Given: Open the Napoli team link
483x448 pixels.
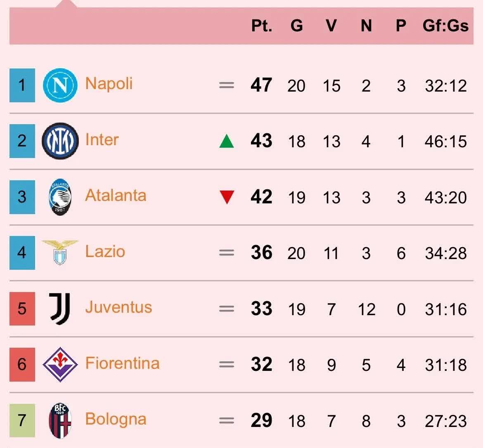Looking at the screenshot, I should [x=109, y=84].
